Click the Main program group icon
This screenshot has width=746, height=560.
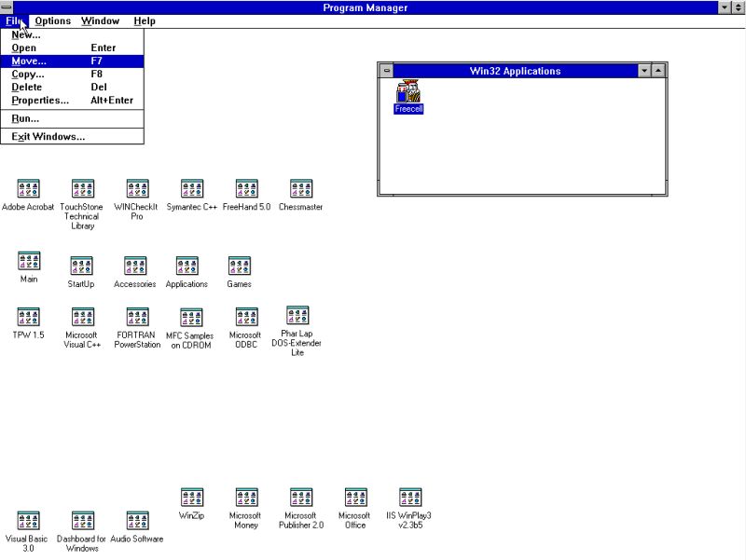point(29,261)
